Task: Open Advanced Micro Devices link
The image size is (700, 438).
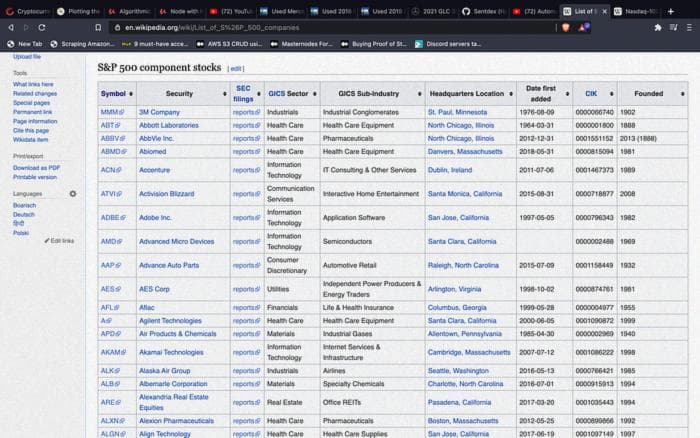Action: (x=176, y=242)
